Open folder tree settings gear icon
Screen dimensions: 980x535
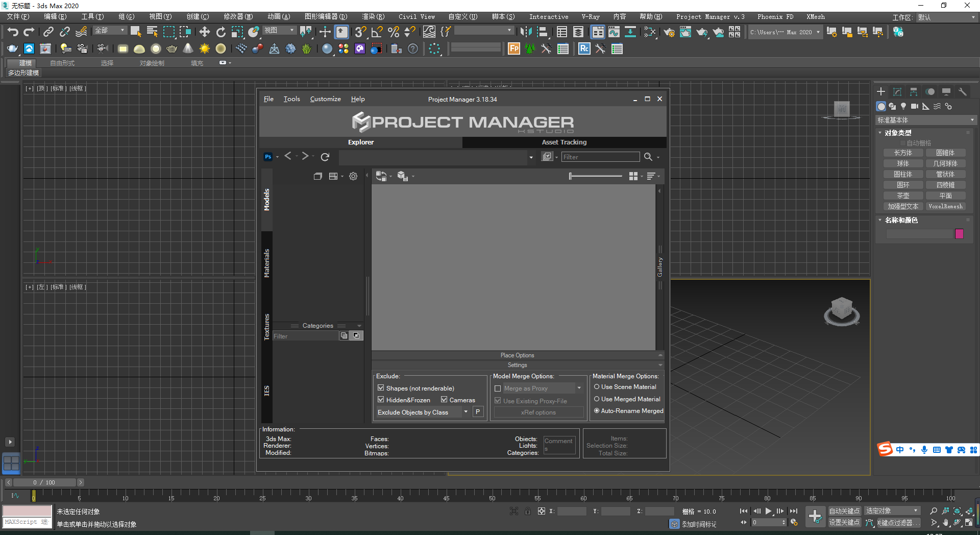[x=353, y=176]
